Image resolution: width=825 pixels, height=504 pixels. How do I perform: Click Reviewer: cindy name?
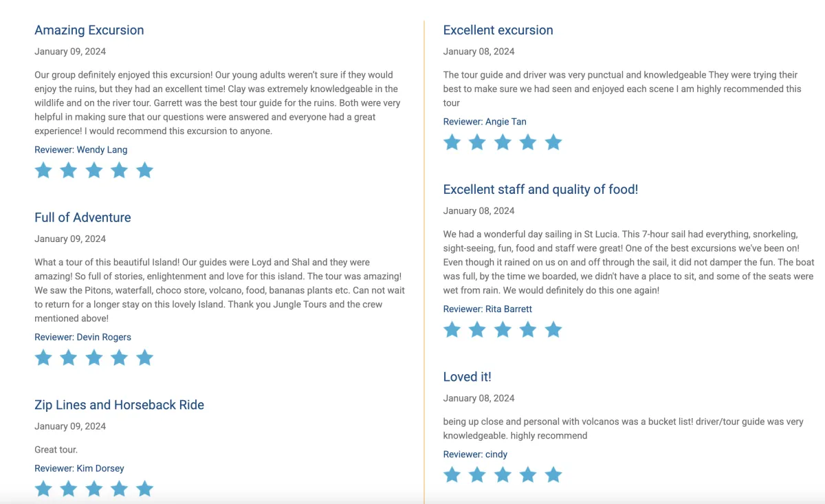point(475,454)
